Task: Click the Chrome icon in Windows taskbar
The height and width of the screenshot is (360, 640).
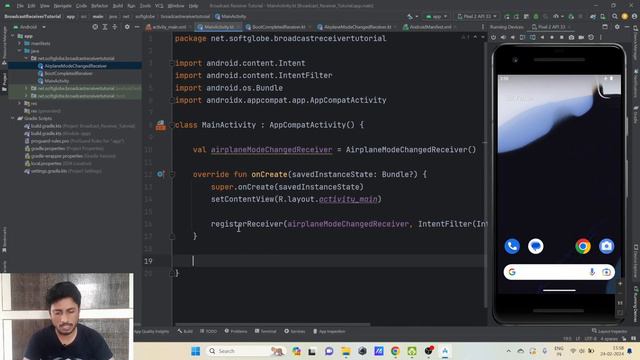Action: [x=395, y=351]
